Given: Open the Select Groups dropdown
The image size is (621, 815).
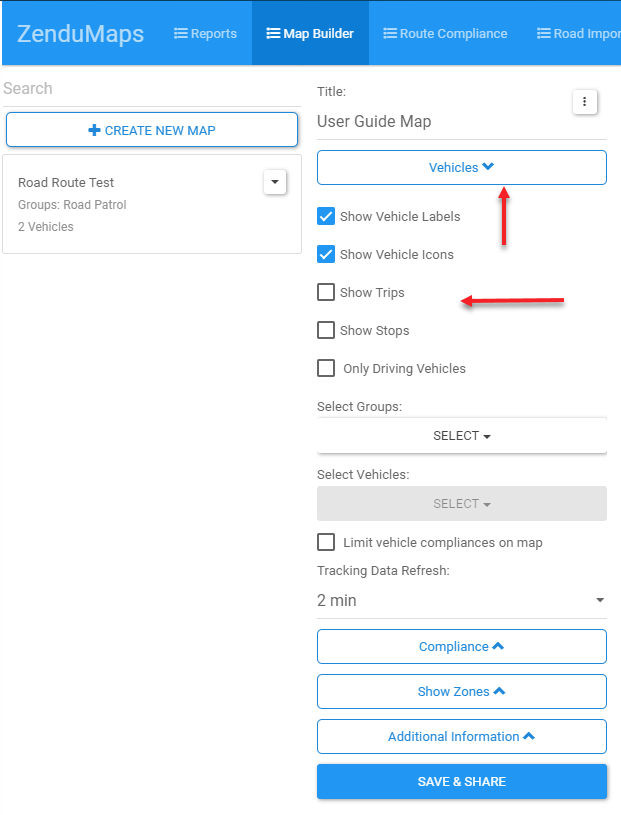Looking at the screenshot, I should click(462, 436).
